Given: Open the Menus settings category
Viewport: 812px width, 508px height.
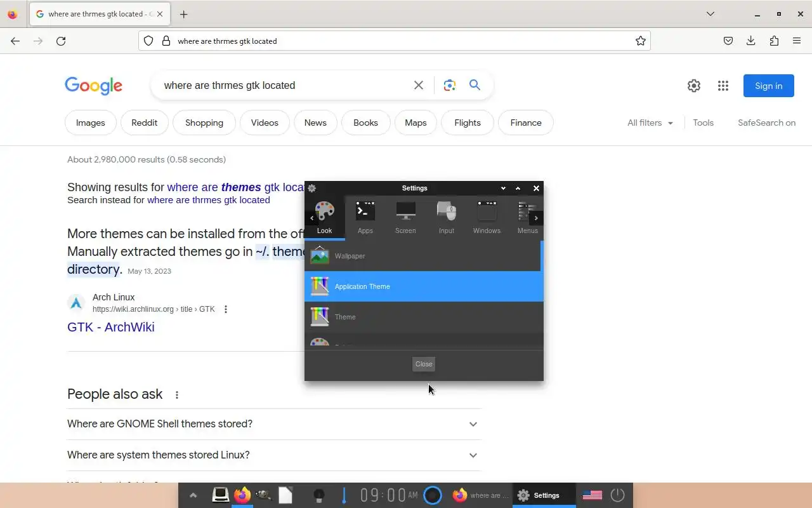Looking at the screenshot, I should pyautogui.click(x=526, y=218).
